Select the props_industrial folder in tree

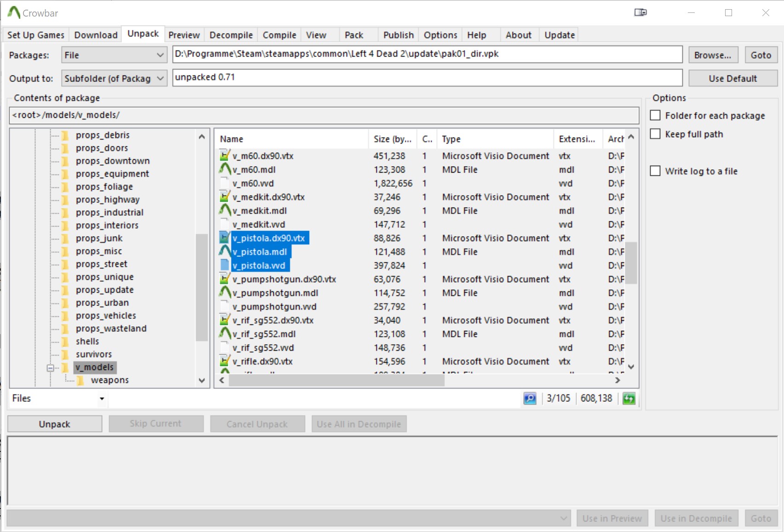110,213
